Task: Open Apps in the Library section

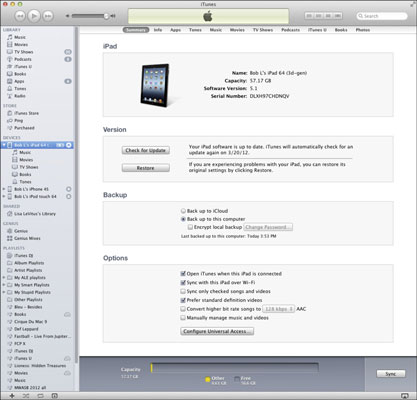Action: tap(19, 81)
